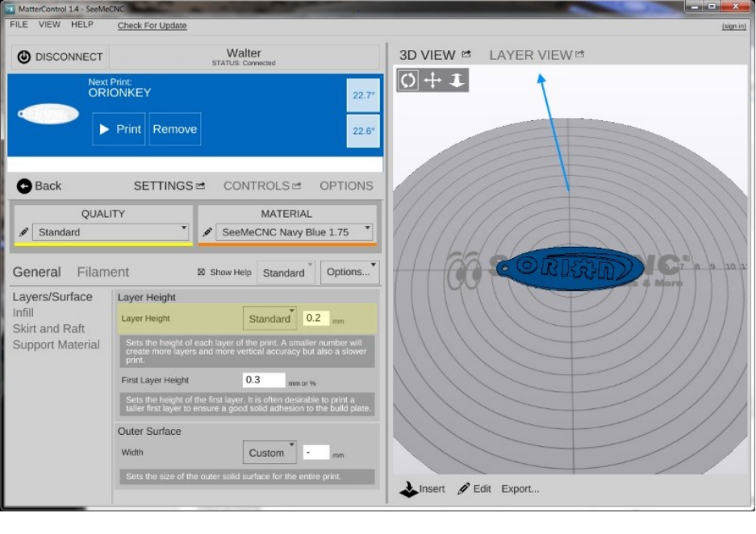Edit Material preset pencil icon

coord(207,232)
